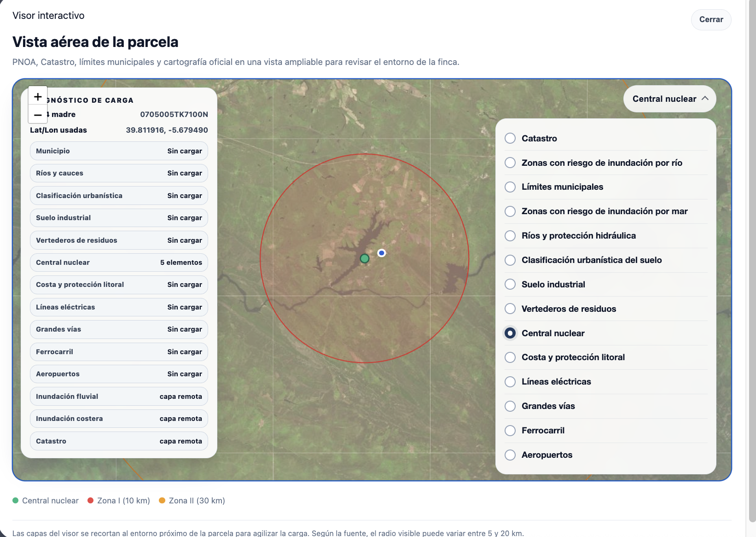Click Catastro capa remota diagnostic row
This screenshot has width=756, height=537.
click(x=119, y=441)
